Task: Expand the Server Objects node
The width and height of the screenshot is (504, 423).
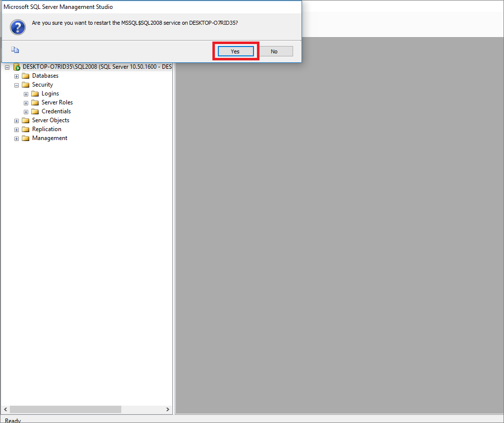Action: click(16, 121)
